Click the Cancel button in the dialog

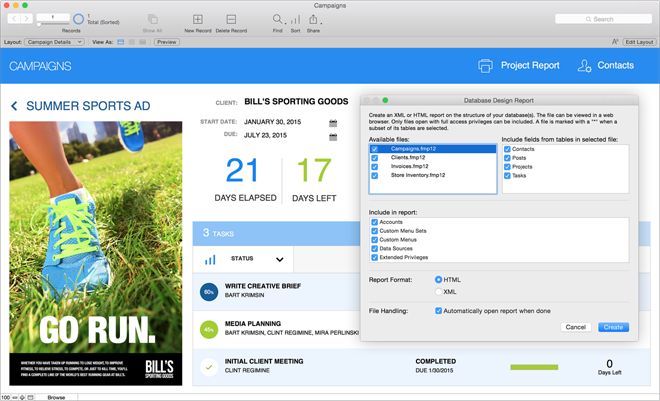[575, 327]
